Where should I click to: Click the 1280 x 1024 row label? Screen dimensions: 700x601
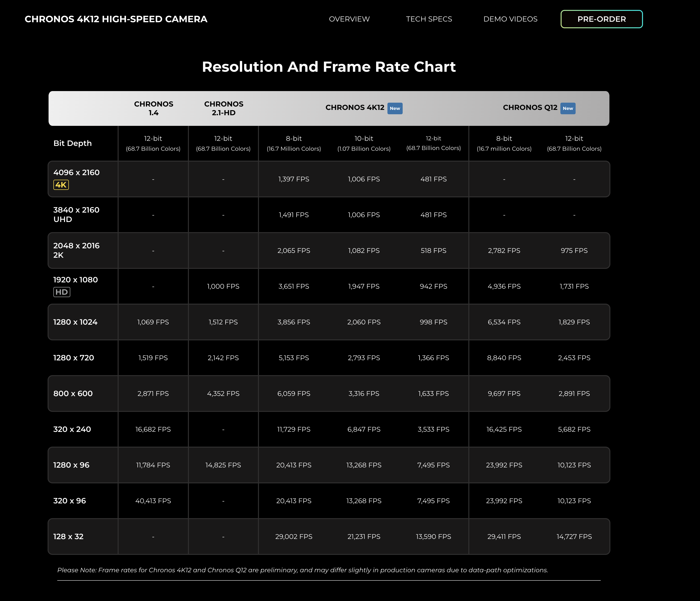click(75, 322)
